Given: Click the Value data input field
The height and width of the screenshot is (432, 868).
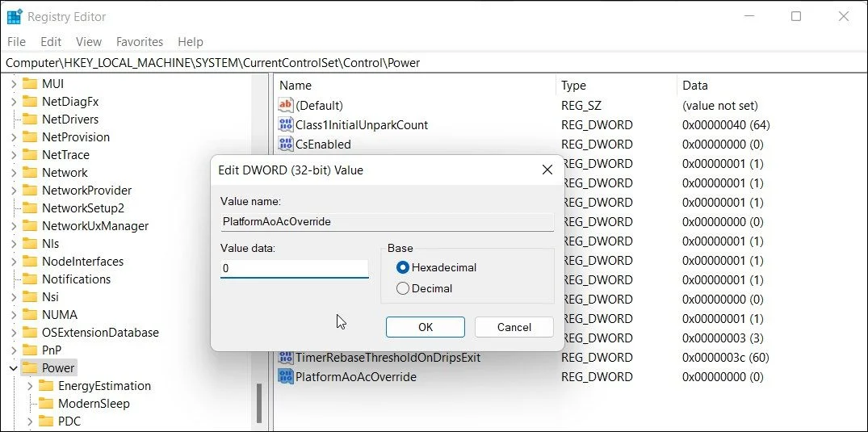Looking at the screenshot, I should (294, 269).
